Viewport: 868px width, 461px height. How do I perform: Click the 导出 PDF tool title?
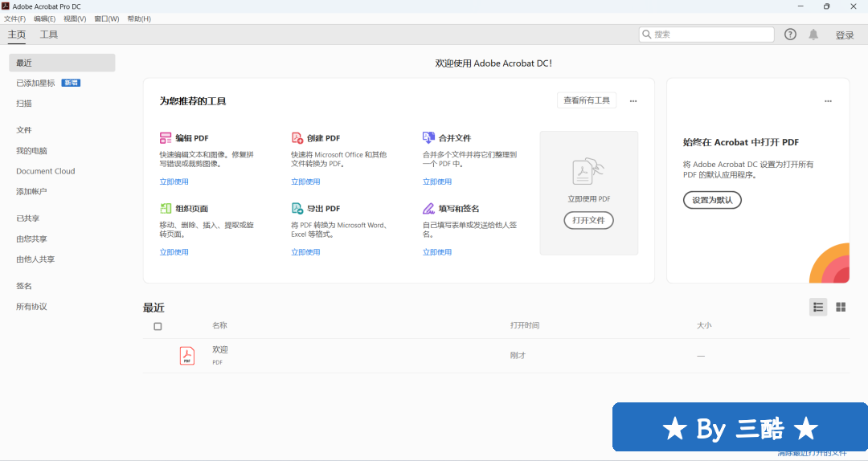(324, 209)
